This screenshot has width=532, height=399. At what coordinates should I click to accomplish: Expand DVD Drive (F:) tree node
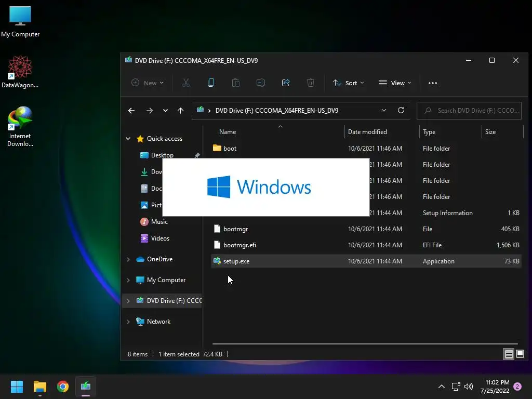click(x=128, y=301)
